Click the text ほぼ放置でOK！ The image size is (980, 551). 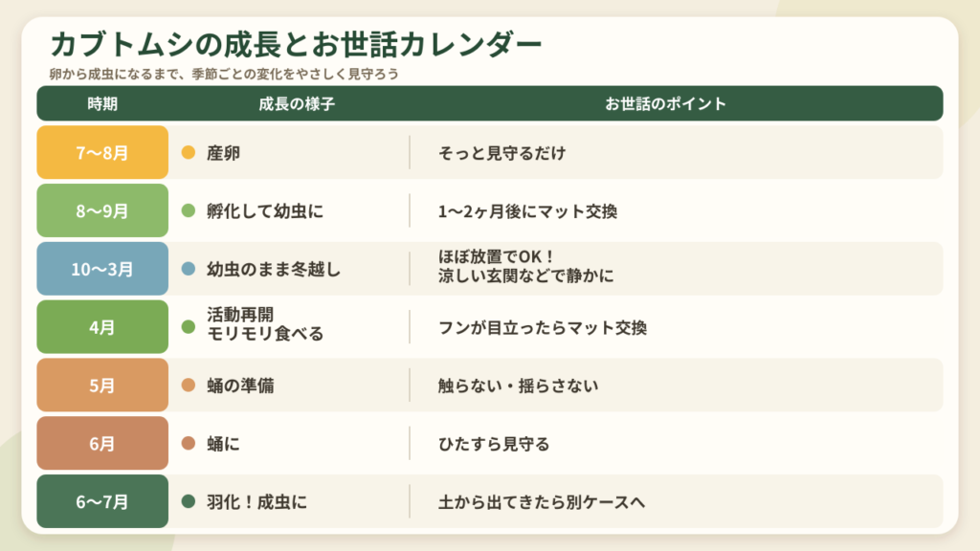click(497, 256)
